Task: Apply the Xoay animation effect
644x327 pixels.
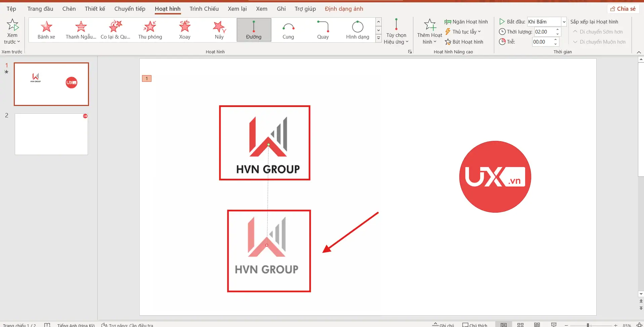Action: pos(185,30)
